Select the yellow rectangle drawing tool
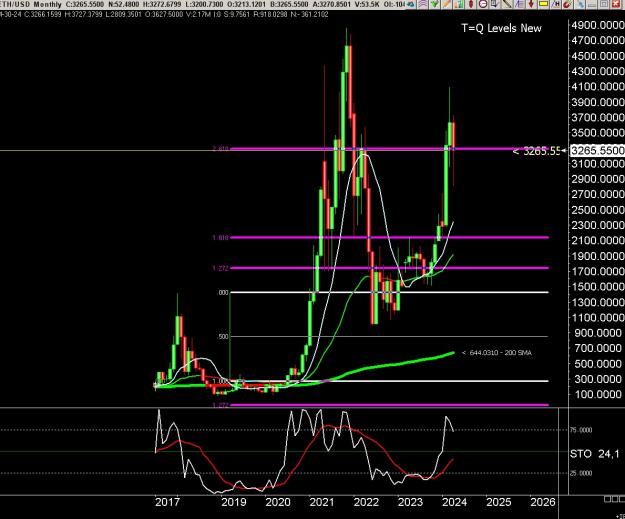The height and width of the screenshot is (519, 625). click(543, 4)
